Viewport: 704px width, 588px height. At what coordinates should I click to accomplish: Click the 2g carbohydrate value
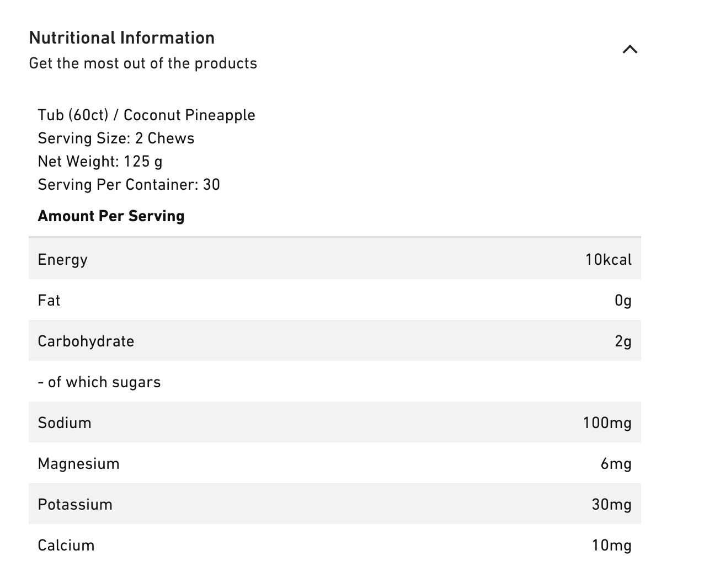623,341
